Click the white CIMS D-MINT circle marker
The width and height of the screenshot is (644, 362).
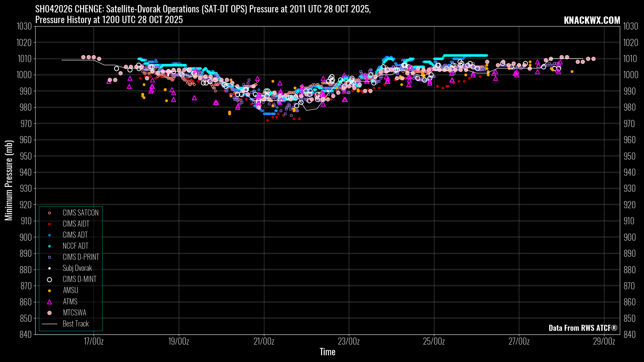(x=49, y=280)
